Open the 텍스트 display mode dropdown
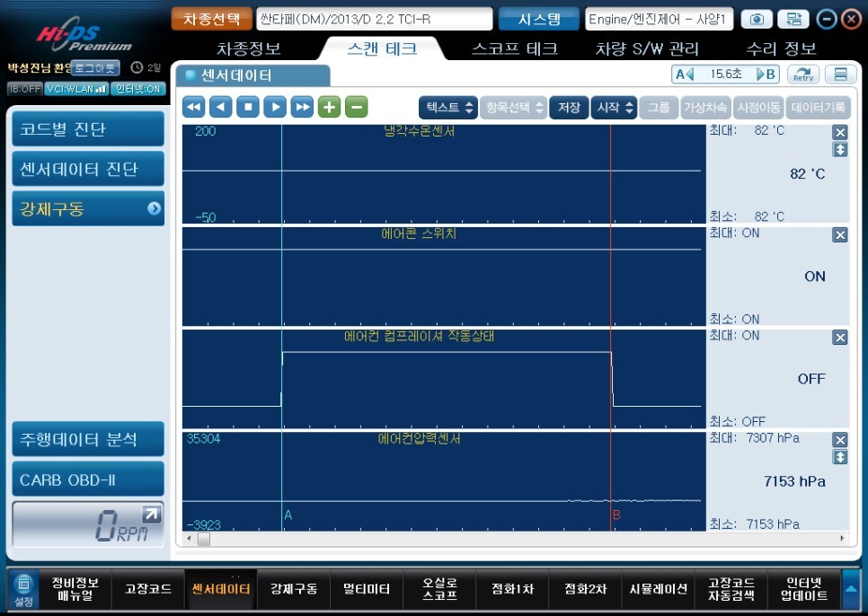The height and width of the screenshot is (616, 868). (x=447, y=107)
